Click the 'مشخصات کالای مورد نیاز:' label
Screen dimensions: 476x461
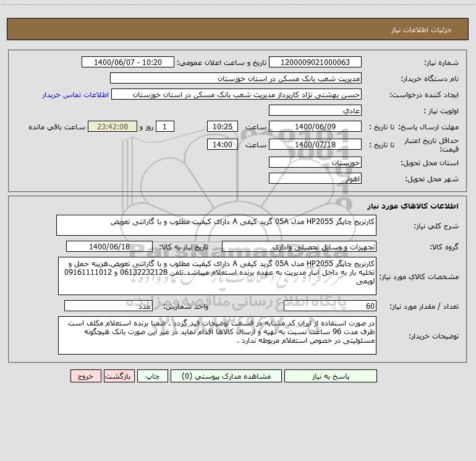pos(419,277)
